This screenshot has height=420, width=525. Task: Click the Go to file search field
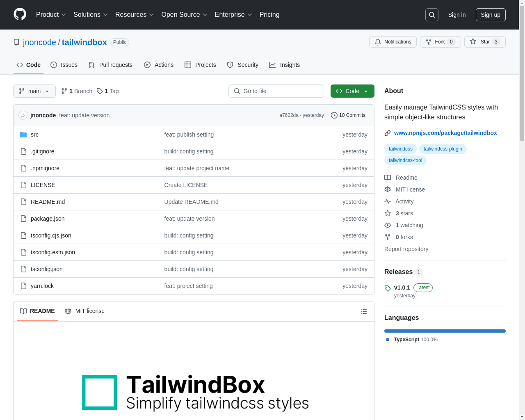(x=276, y=91)
